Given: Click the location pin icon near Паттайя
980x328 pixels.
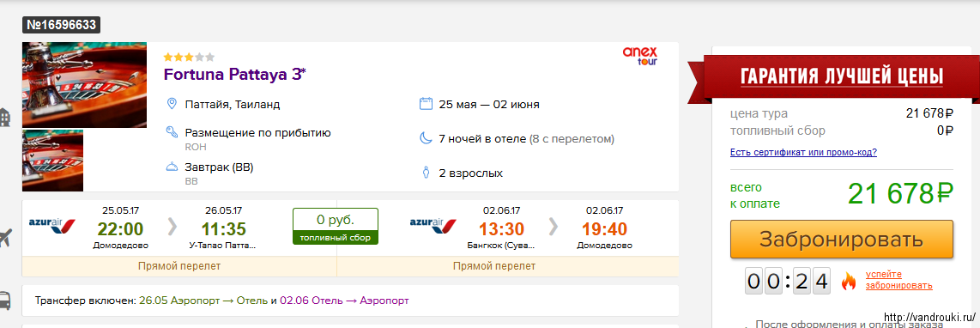Looking at the screenshot, I should point(172,104).
